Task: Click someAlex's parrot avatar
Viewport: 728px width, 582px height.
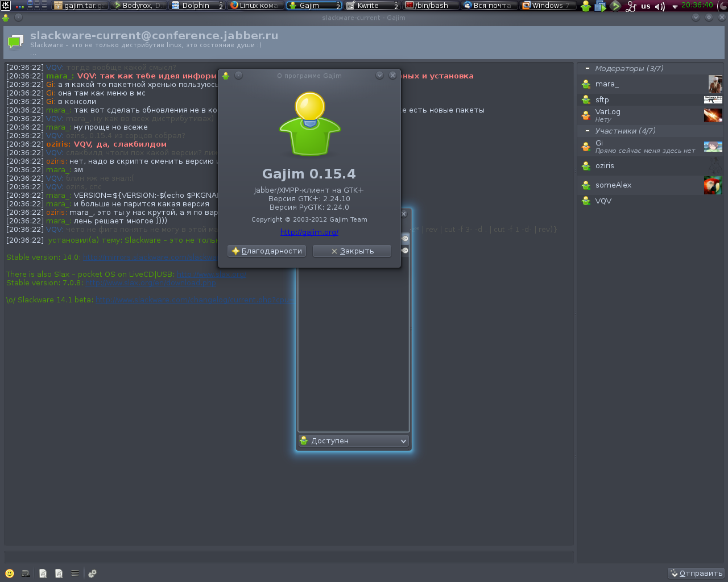Action: click(713, 185)
